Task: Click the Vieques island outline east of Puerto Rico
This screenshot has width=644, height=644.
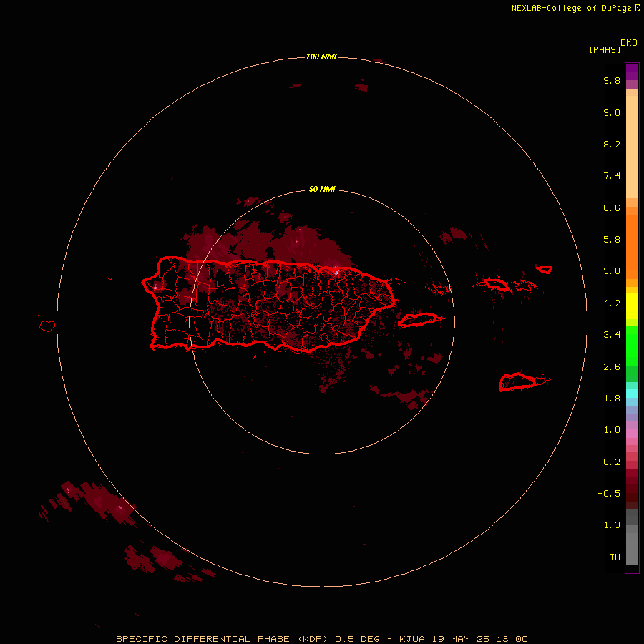Action: coord(418,320)
